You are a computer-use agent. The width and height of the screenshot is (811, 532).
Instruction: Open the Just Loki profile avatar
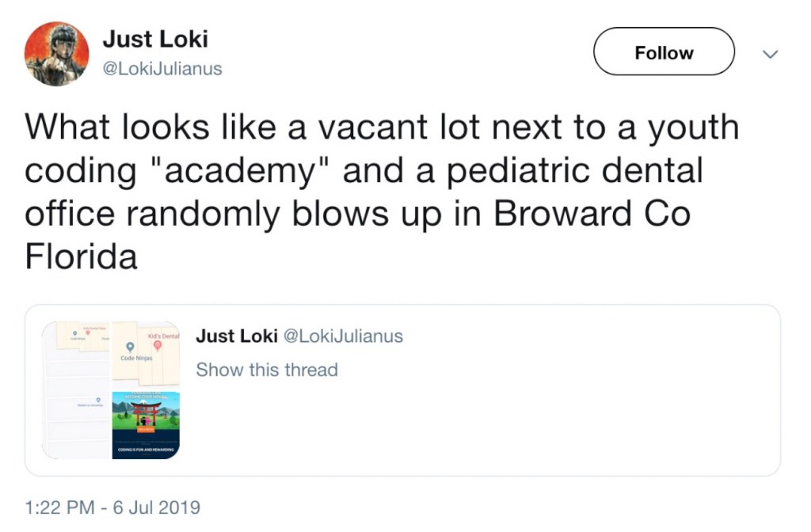(x=56, y=53)
